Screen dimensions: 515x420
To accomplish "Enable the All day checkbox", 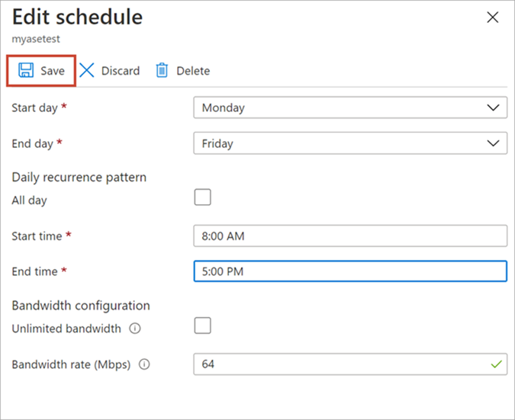I will click(x=203, y=197).
